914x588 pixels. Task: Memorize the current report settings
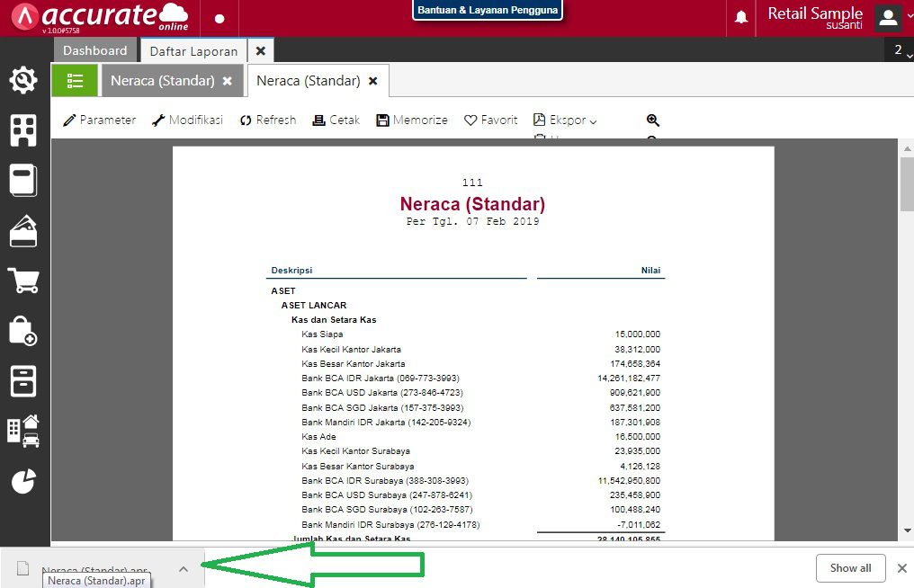pos(411,119)
